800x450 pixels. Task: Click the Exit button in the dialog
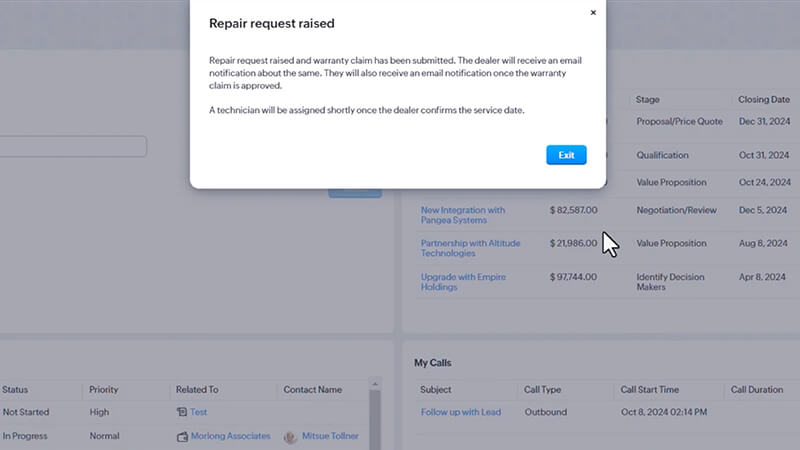(566, 155)
